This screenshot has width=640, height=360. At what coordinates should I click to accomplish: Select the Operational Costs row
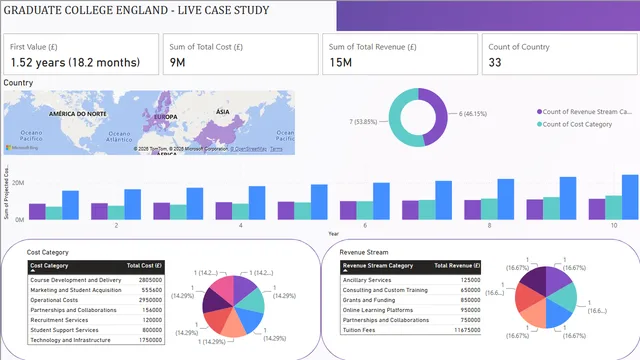pos(96,300)
